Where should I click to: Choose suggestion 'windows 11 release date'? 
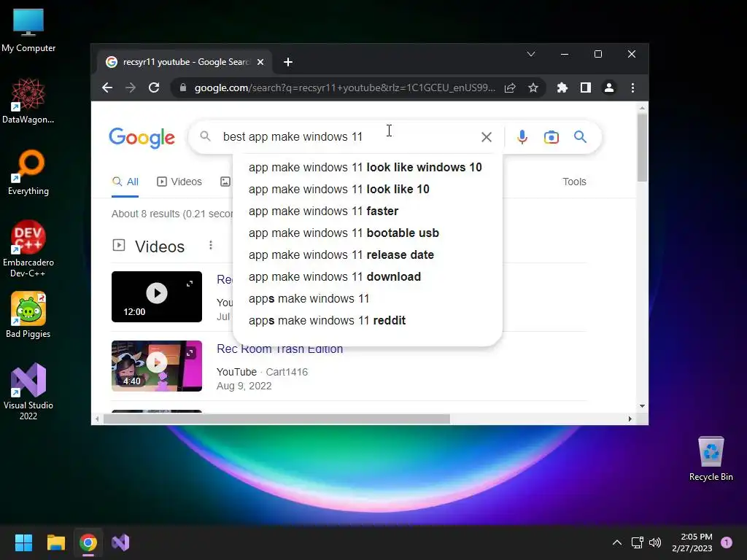coord(341,254)
